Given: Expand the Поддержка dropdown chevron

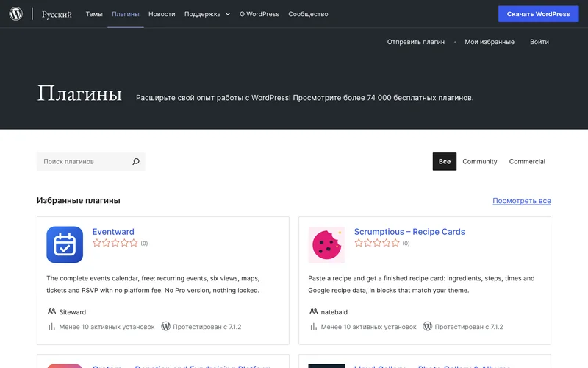Looking at the screenshot, I should 228,14.
